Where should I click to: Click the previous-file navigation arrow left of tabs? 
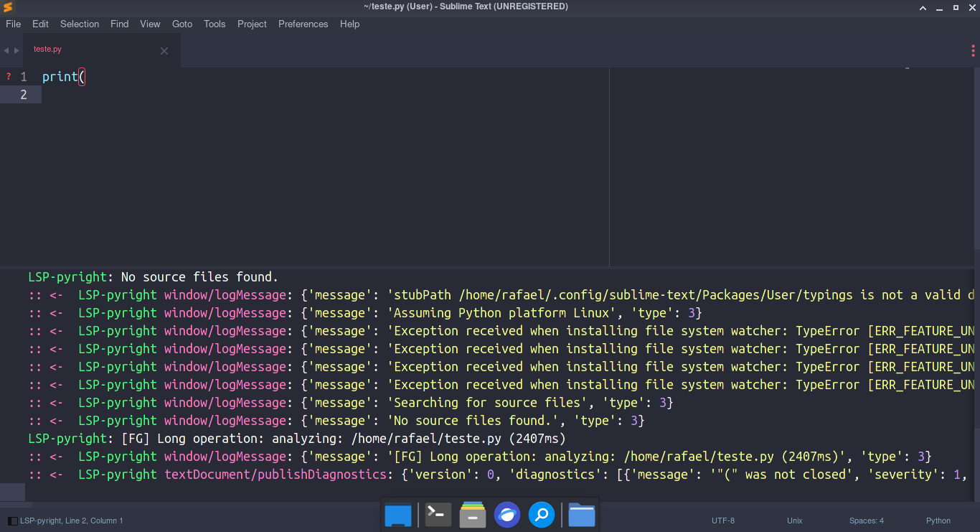[6, 50]
